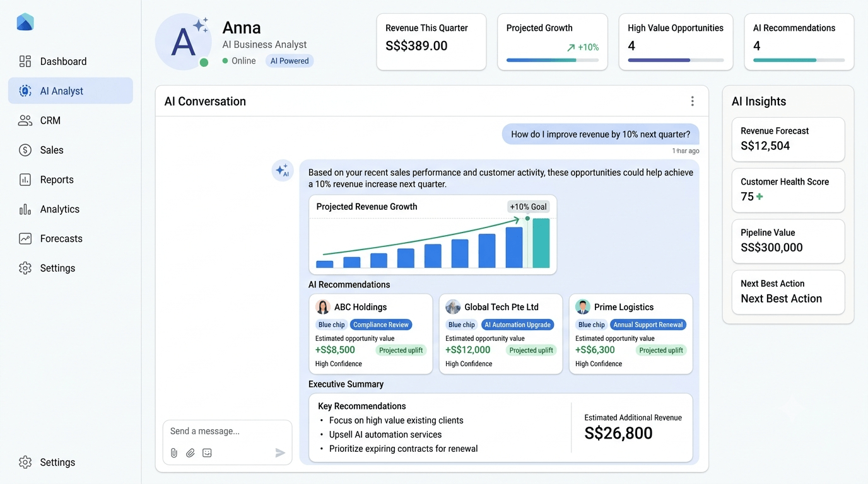
Task: Open the Sales section
Action: click(71, 150)
